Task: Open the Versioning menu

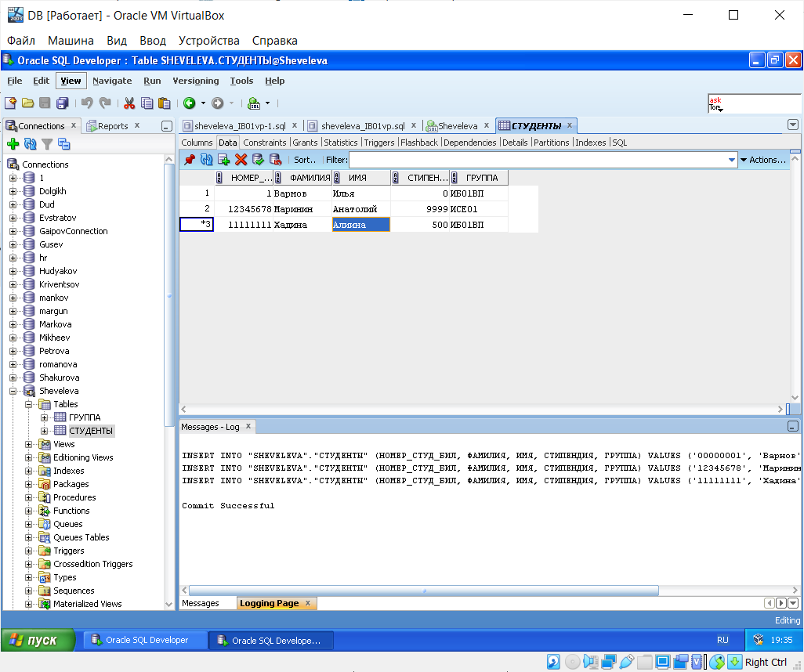Action: [x=195, y=81]
